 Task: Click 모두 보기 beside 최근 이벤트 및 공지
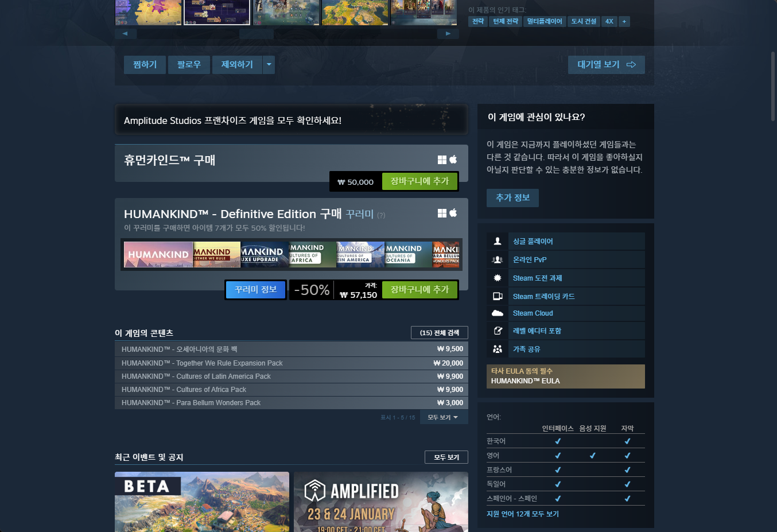(446, 457)
